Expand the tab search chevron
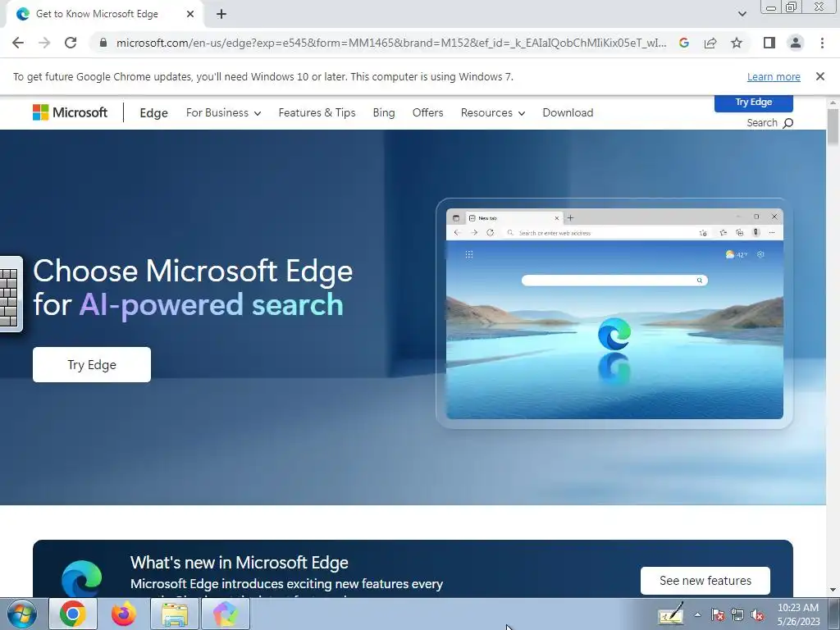This screenshot has width=840, height=630. tap(742, 14)
